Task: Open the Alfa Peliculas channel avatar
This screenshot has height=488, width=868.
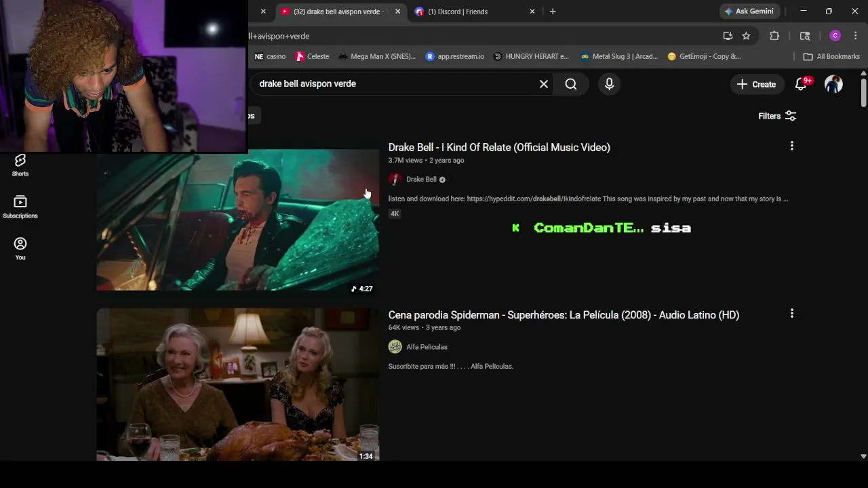Action: click(x=395, y=347)
